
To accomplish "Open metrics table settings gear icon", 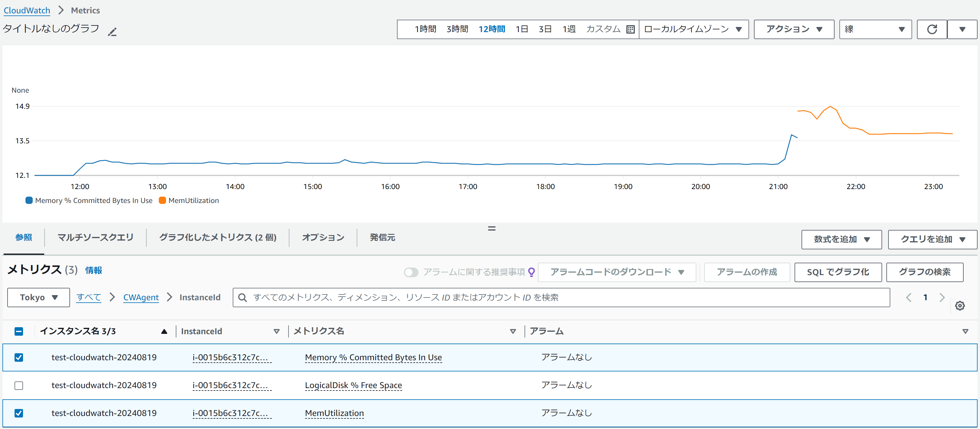I will 959,305.
